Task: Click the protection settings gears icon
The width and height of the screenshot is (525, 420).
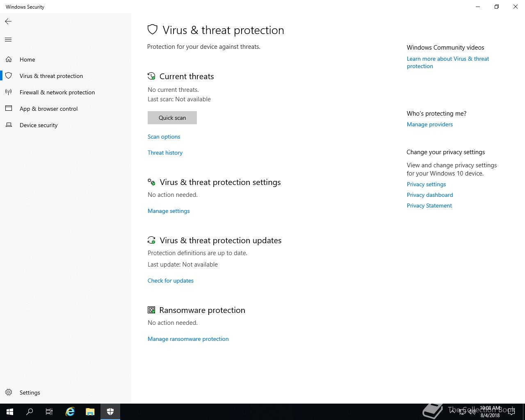Action: pos(151,182)
